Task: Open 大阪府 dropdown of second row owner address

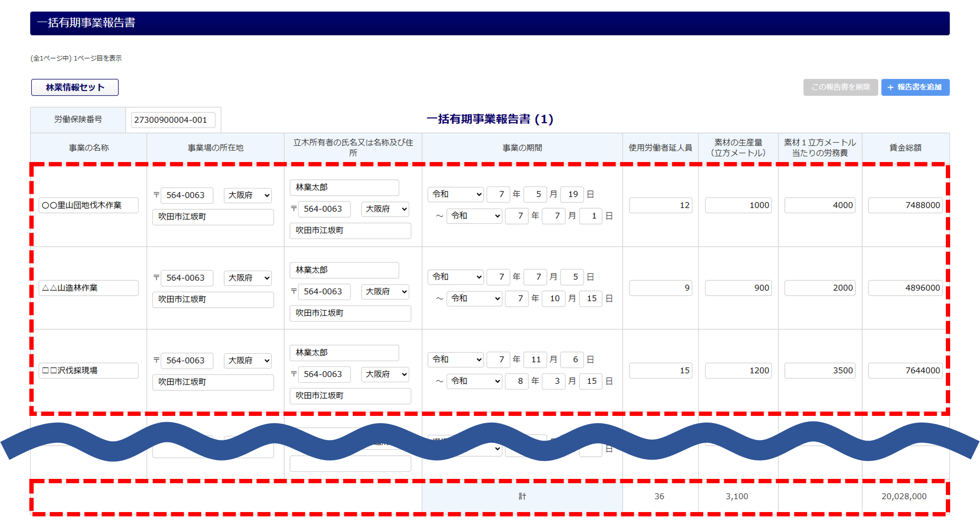Action: tap(386, 291)
